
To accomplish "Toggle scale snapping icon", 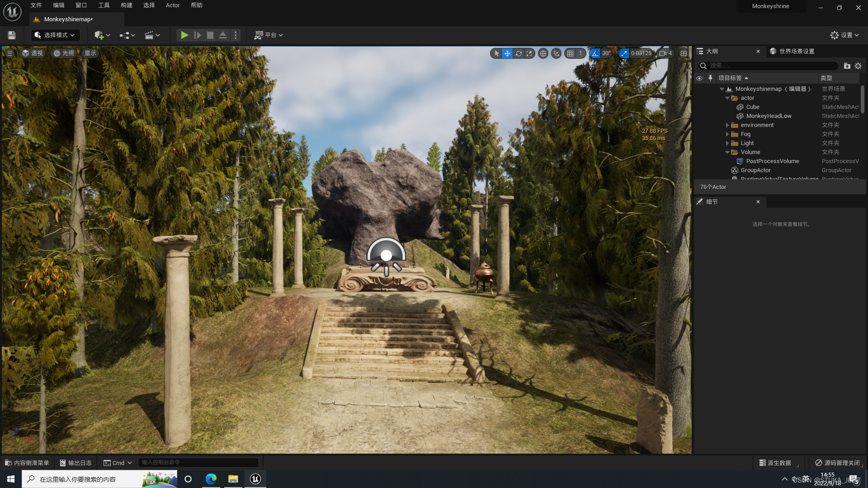I will click(x=624, y=53).
